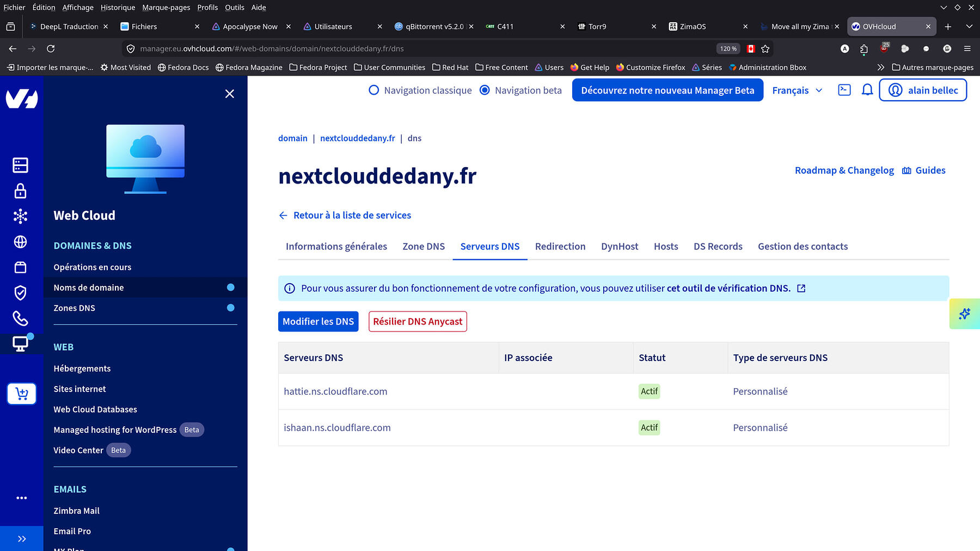Image resolution: width=980 pixels, height=551 pixels.
Task: Click the browser reload button
Action: [51, 48]
